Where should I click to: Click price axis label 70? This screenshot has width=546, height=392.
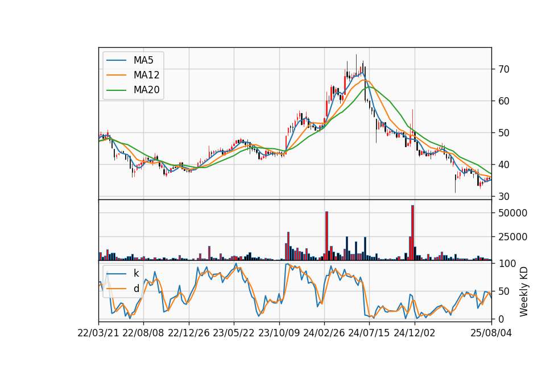point(503,69)
